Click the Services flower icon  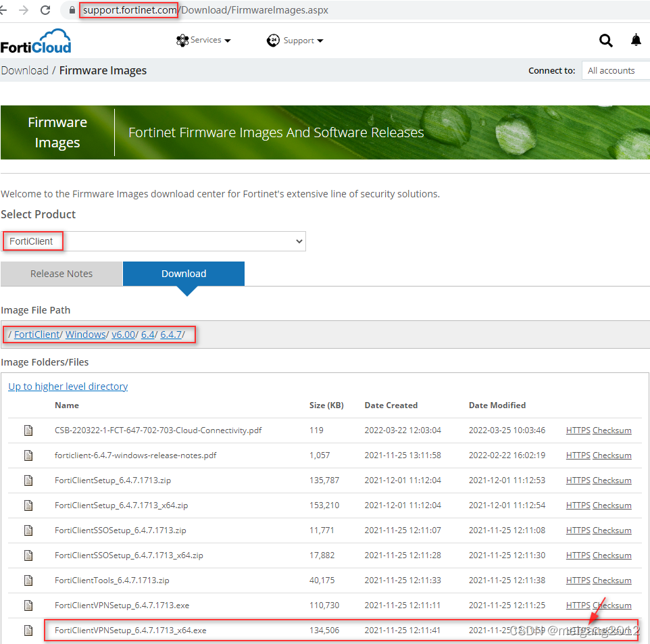182,41
